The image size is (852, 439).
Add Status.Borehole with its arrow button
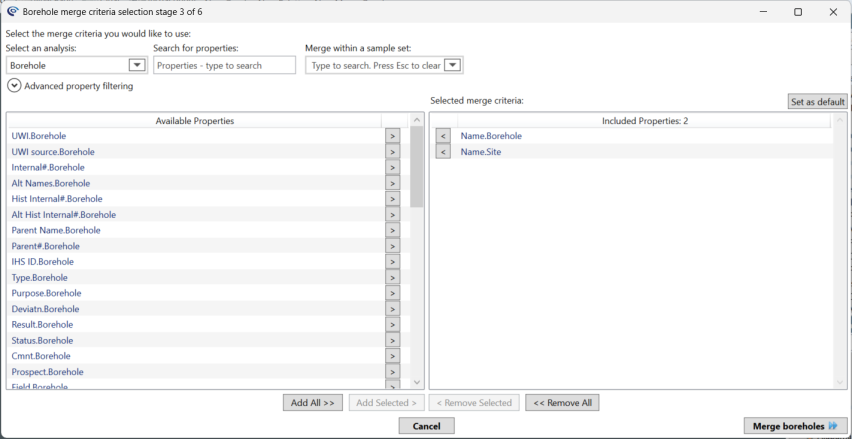[392, 341]
